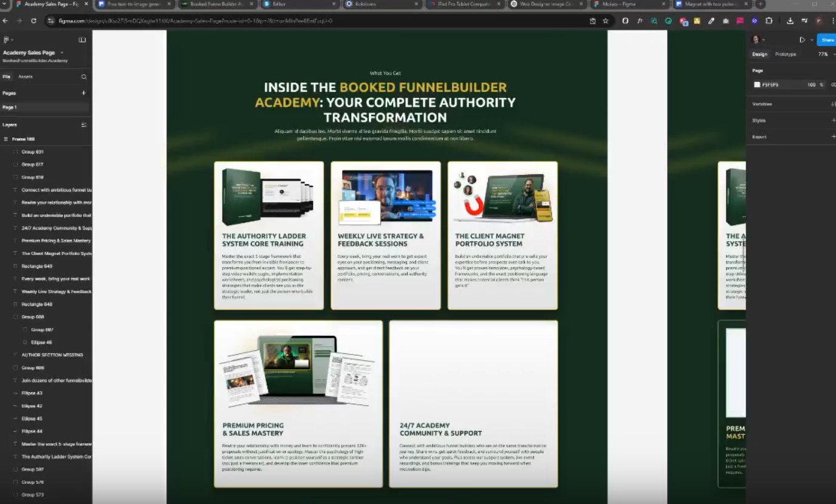
Task: Open the Figma main menu logo
Action: point(6,40)
